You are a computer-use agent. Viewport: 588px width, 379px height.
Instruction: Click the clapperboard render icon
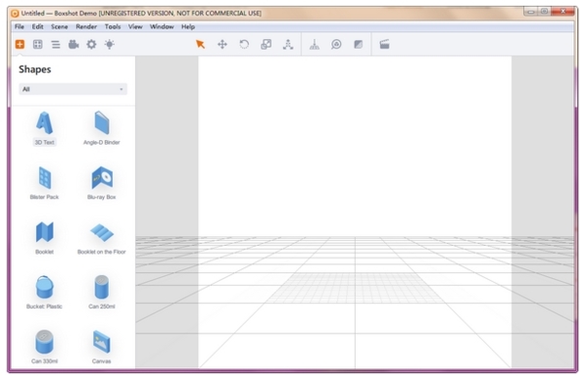[384, 45]
